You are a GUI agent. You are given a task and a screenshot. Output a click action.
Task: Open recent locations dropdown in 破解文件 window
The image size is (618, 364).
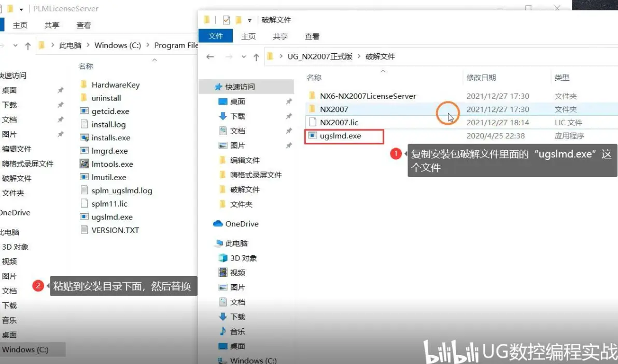coord(244,57)
